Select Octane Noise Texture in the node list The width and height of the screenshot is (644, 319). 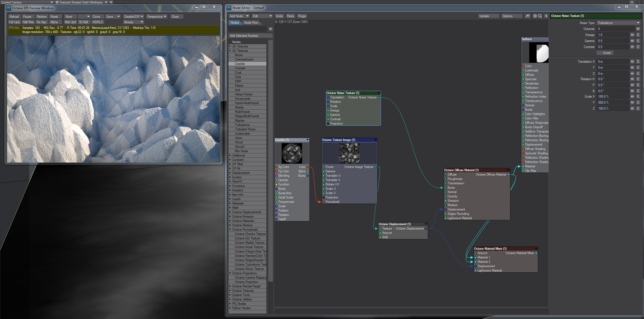[x=247, y=247]
